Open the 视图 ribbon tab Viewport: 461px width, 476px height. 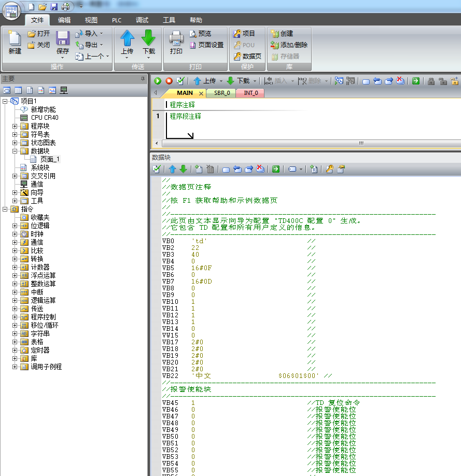coord(91,20)
